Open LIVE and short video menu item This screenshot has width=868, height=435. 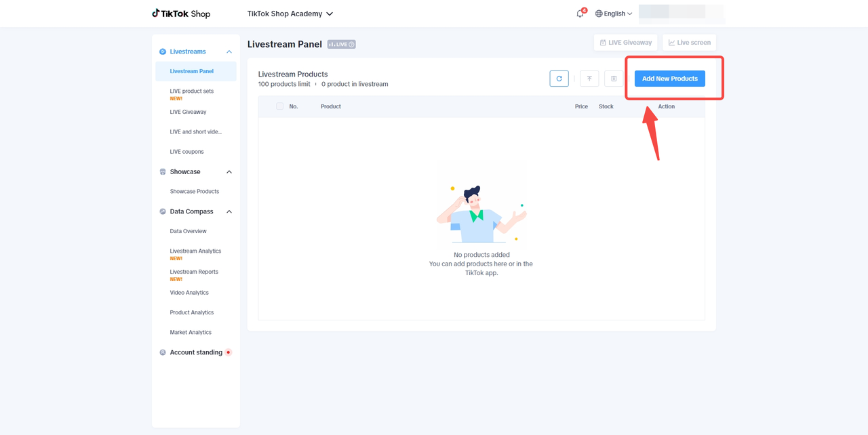[196, 131]
